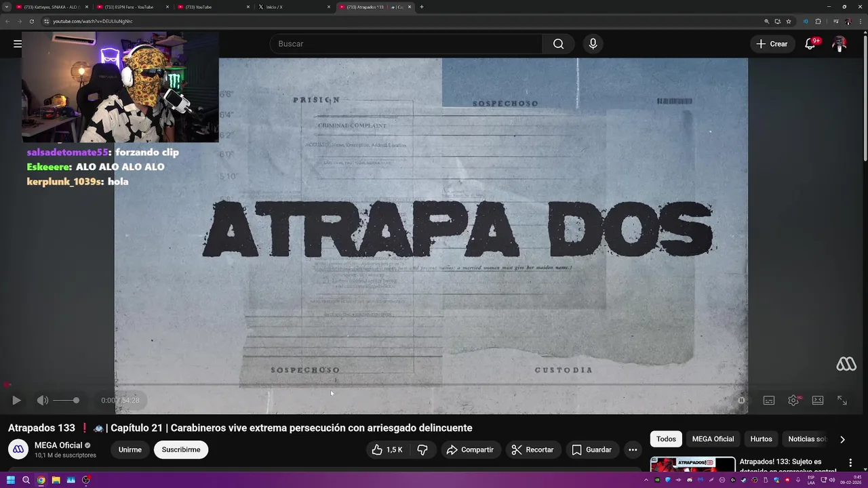868x488 pixels.
Task: Open the browser extensions puzzle icon
Action: (x=818, y=21)
